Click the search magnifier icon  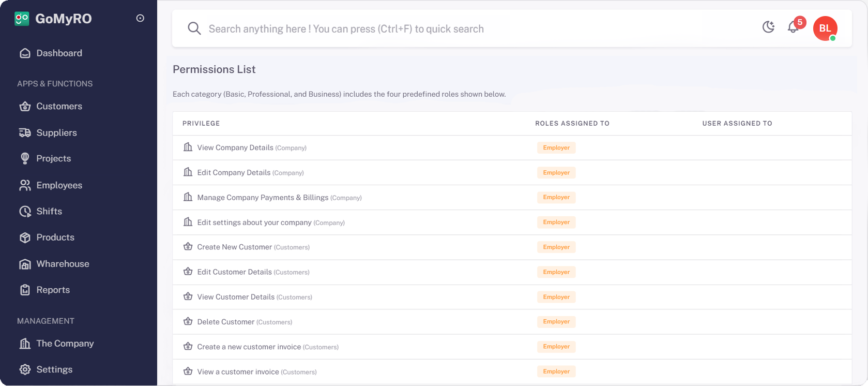(x=194, y=28)
